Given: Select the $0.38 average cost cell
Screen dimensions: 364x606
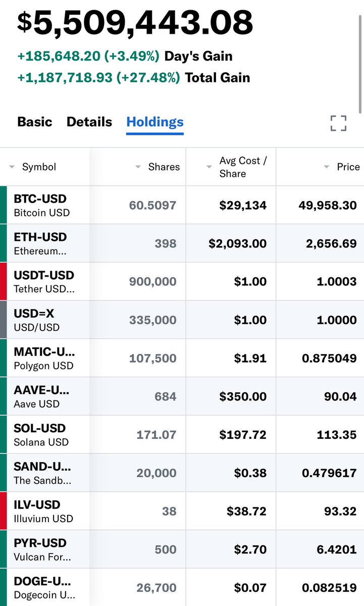Looking at the screenshot, I should 231,473.
